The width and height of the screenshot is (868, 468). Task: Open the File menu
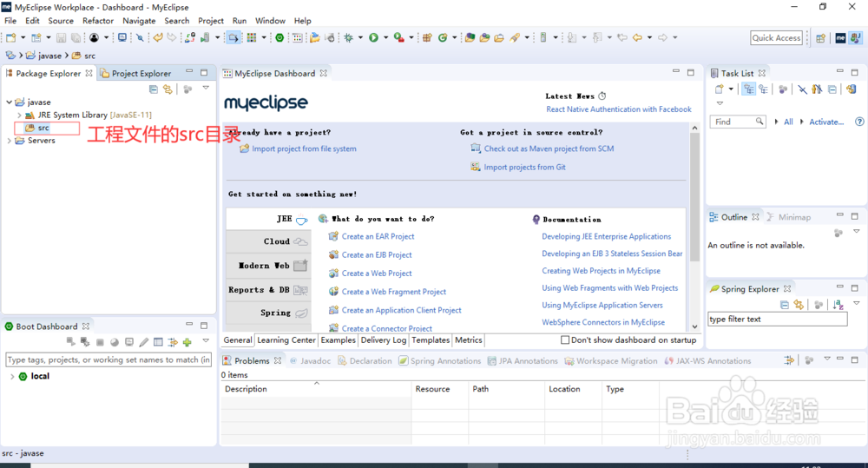pyautogui.click(x=10, y=21)
